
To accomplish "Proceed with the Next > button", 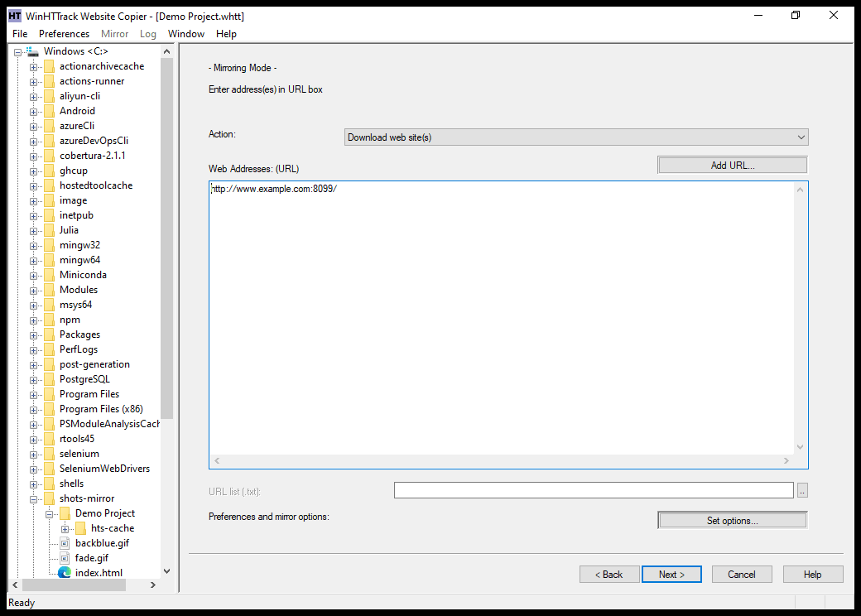I will tap(671, 575).
